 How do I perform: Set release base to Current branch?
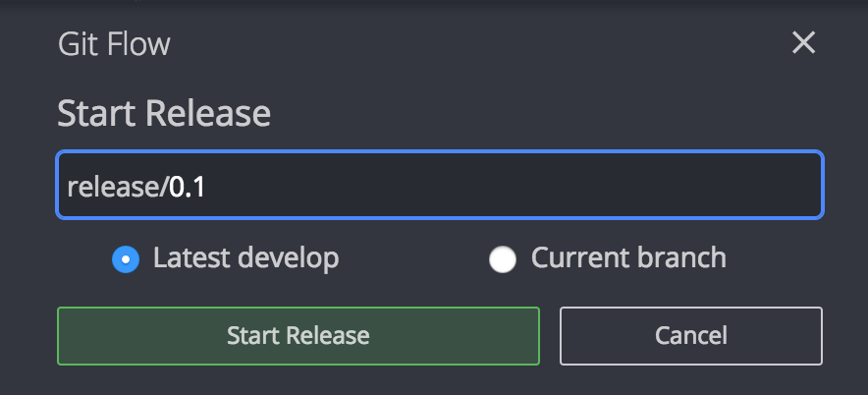[503, 259]
